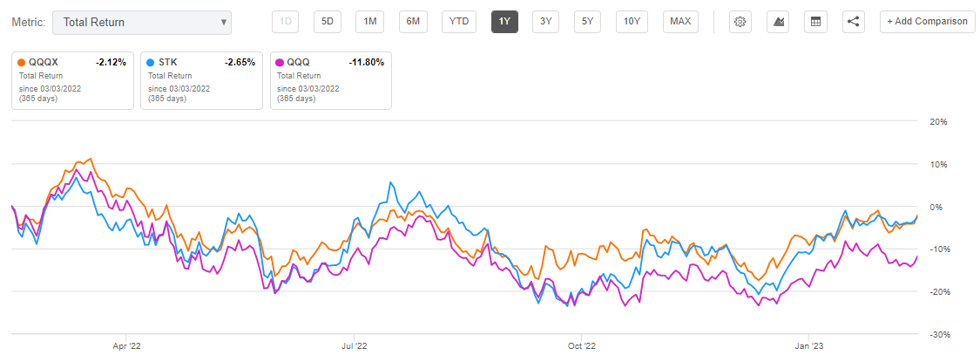Select the 5D time range
Image resolution: width=980 pixels, height=355 pixels.
(x=328, y=22)
